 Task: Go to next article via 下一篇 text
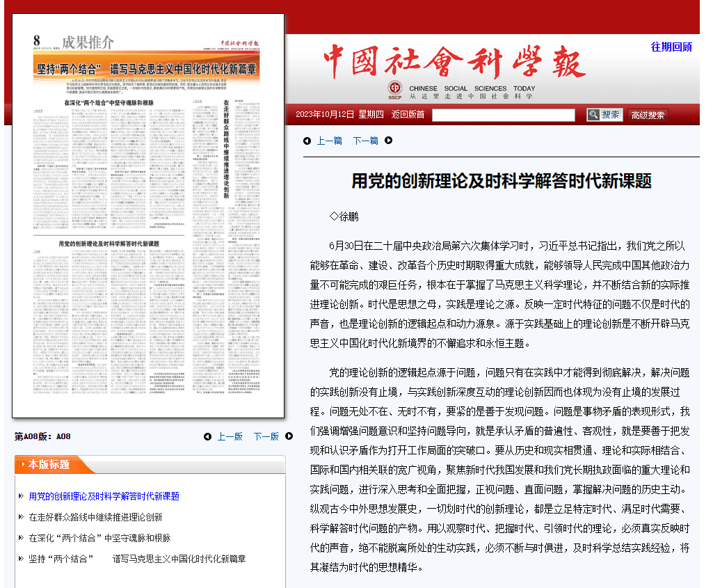365,141
